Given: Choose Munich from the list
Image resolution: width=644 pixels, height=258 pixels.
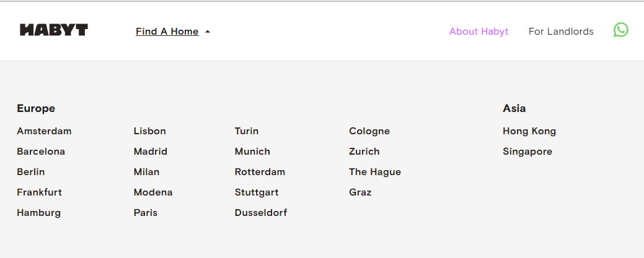Looking at the screenshot, I should pos(252,152).
